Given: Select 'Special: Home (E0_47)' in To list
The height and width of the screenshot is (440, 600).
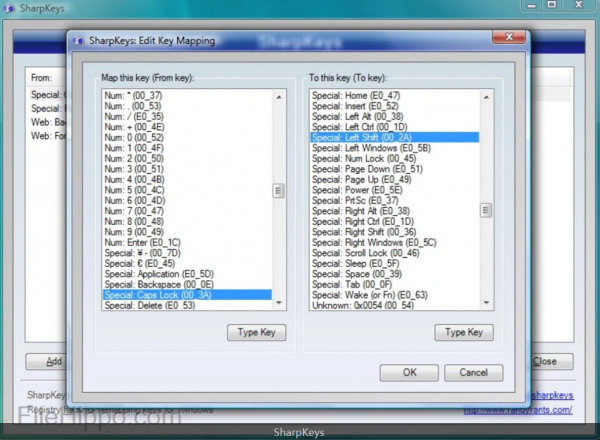Looking at the screenshot, I should [395, 96].
